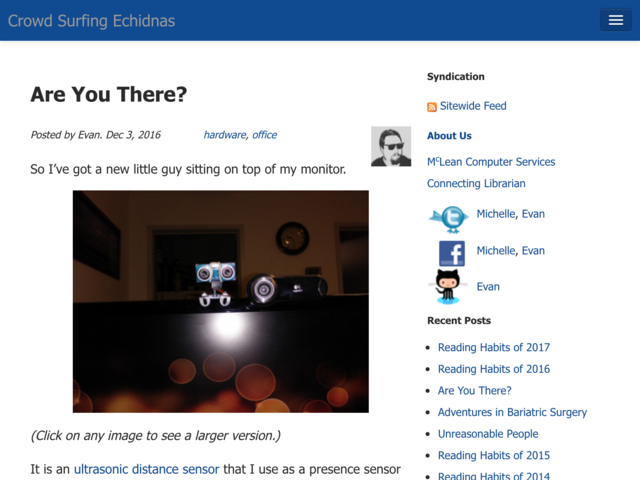Viewport: 640px width, 480px height.
Task: Visit Connecting Librarian link
Action: click(x=476, y=183)
